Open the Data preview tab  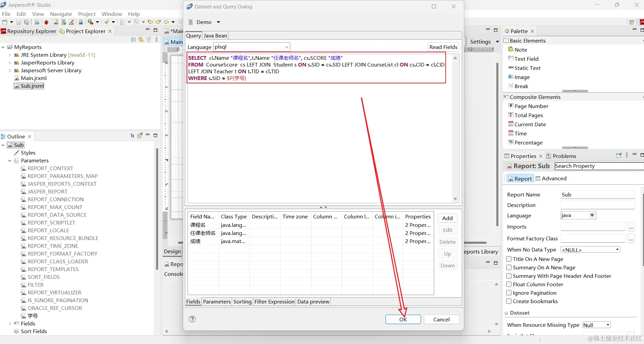[x=313, y=302]
